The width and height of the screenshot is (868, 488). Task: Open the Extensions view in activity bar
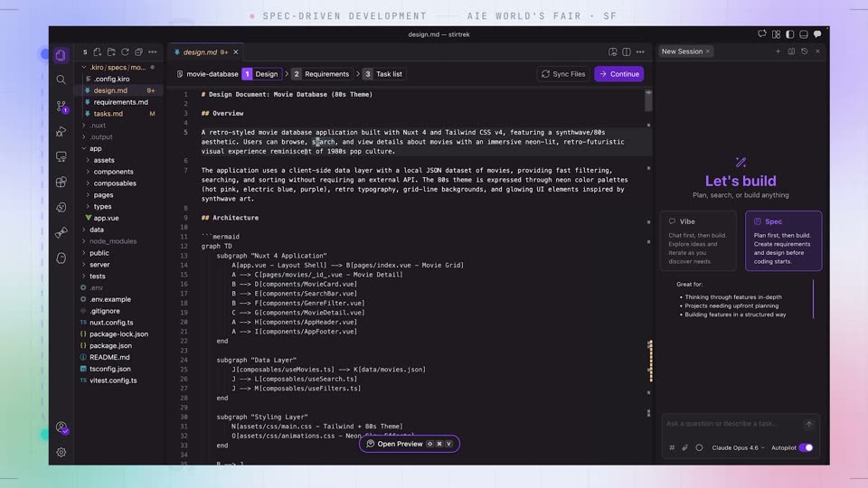[x=61, y=182]
